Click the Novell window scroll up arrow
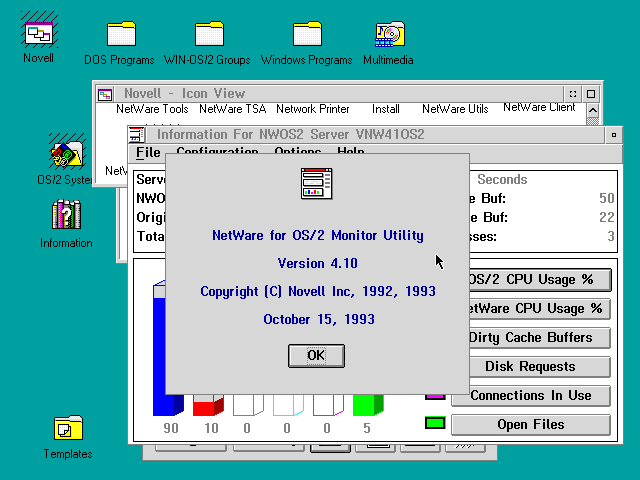Image resolution: width=640 pixels, height=480 pixels. tap(593, 110)
